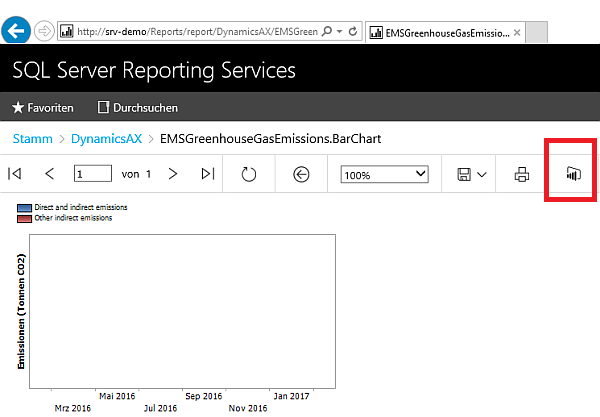The width and height of the screenshot is (600, 417).
Task: Click blue Direct and indirect emissions swatch
Action: [x=25, y=208]
